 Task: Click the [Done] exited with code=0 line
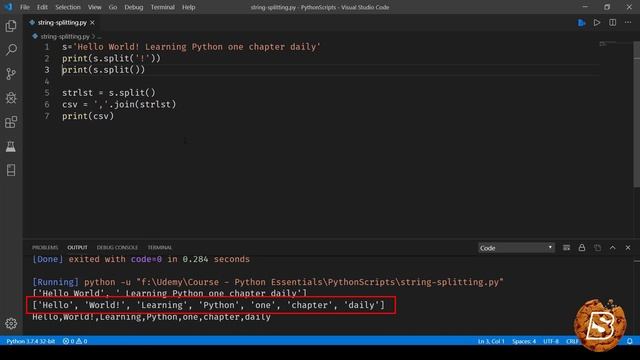(141, 259)
